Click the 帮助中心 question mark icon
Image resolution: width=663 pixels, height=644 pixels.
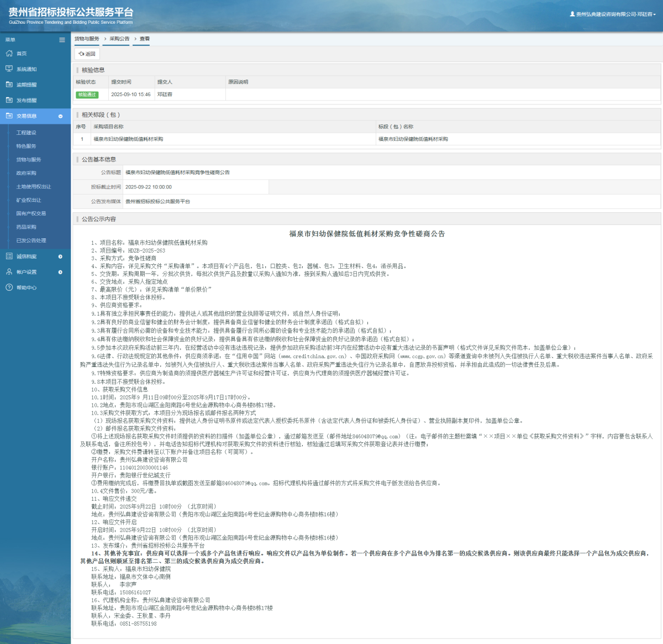coord(9,287)
